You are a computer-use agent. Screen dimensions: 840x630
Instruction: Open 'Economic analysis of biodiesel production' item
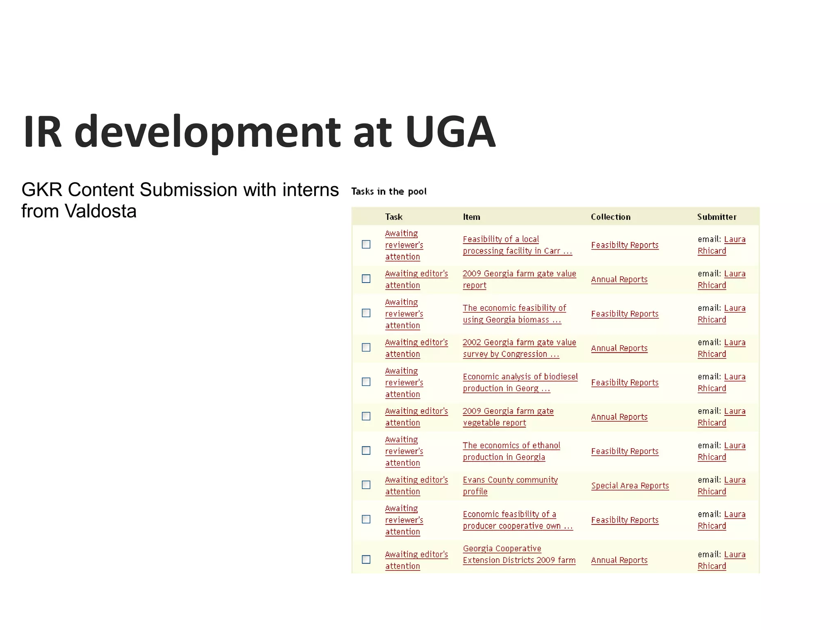tap(520, 382)
